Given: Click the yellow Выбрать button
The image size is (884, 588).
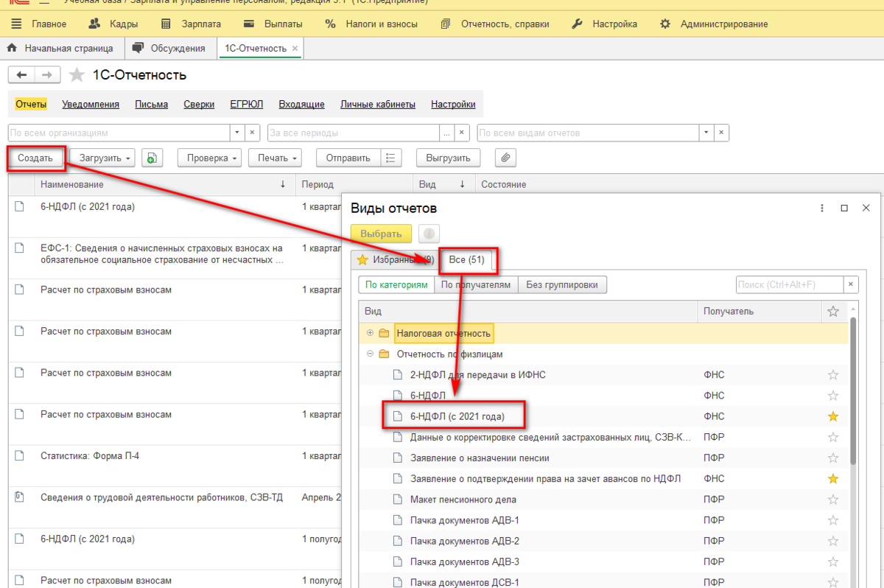Looking at the screenshot, I should pyautogui.click(x=382, y=234).
